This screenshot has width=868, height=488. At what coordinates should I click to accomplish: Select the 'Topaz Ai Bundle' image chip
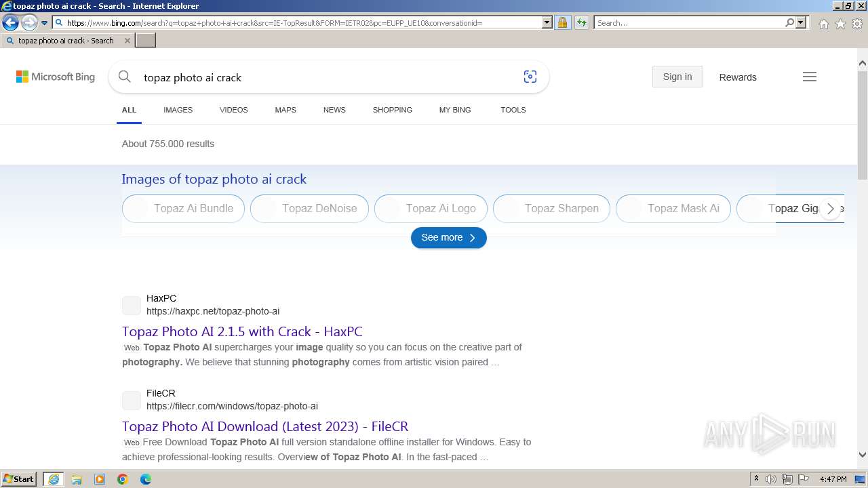click(183, 209)
